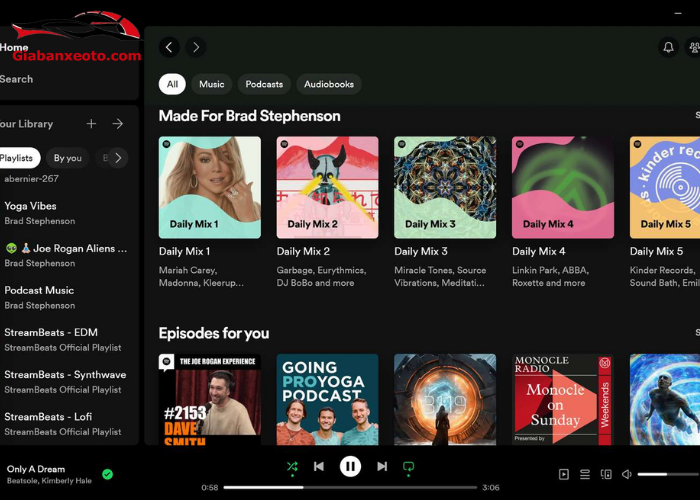Open the playback queue icon
The width and height of the screenshot is (700, 500).
[x=585, y=474]
